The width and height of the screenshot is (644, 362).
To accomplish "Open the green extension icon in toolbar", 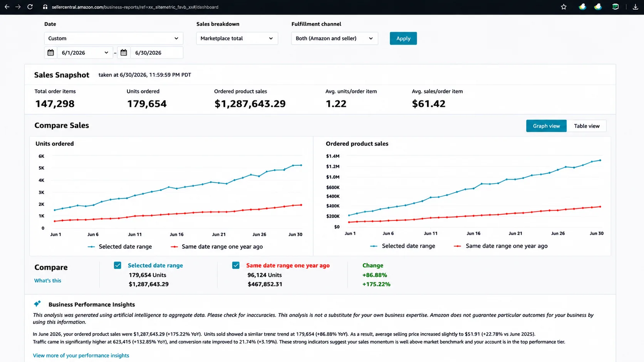I will (x=615, y=7).
